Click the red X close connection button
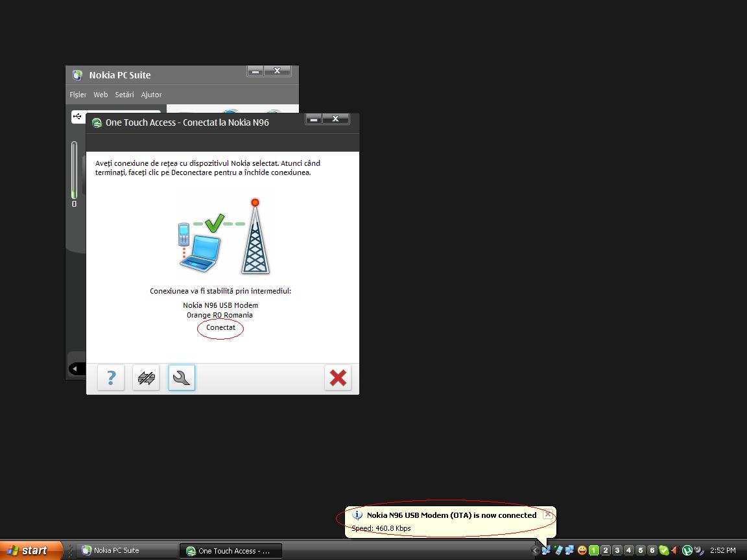Screen dimensions: 747x560 coord(338,378)
